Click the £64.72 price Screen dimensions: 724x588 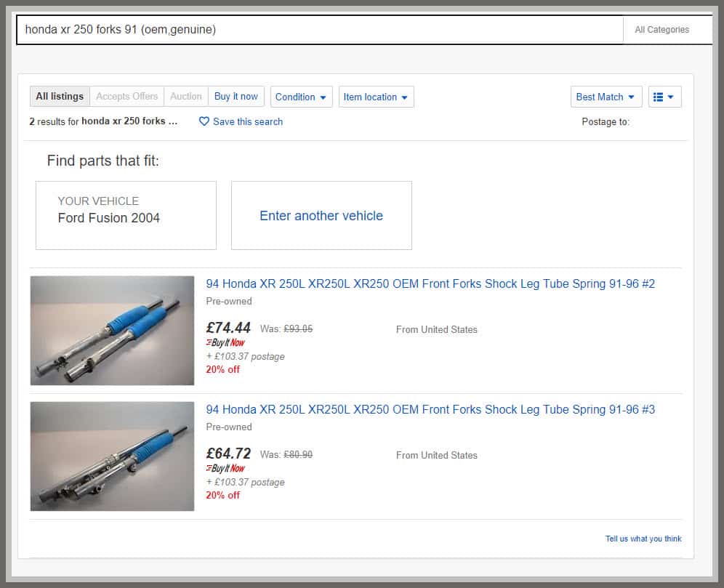228,454
